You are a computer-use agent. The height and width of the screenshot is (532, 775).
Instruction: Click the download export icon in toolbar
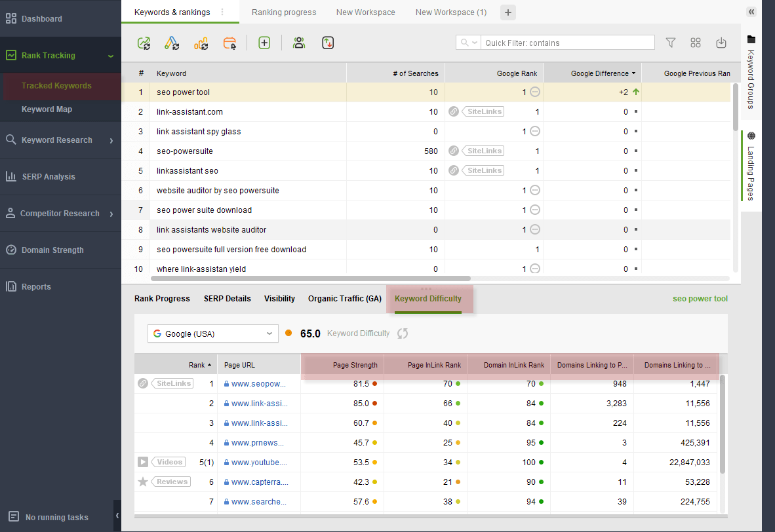click(721, 43)
